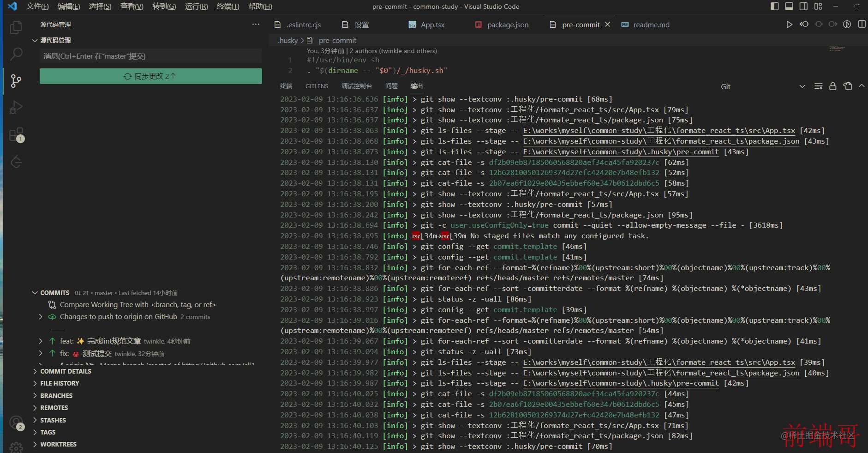The height and width of the screenshot is (453, 868).
Task: Open the 选择(S) menu
Action: (x=100, y=6)
